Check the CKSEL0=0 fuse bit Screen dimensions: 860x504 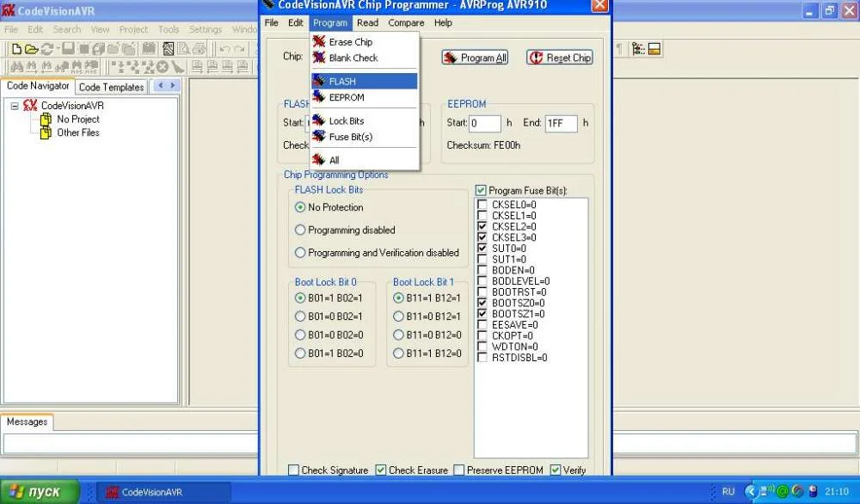[x=482, y=205]
